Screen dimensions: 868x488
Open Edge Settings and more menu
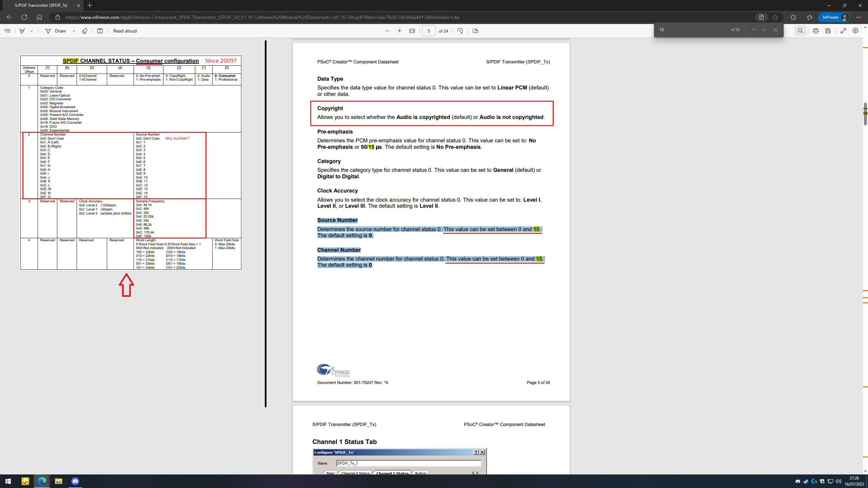coord(859,17)
